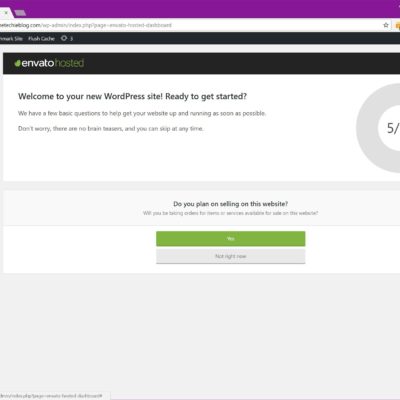Image resolution: width=400 pixels, height=400 pixels.
Task: Open a new browser tab
Action: tap(20, 13)
